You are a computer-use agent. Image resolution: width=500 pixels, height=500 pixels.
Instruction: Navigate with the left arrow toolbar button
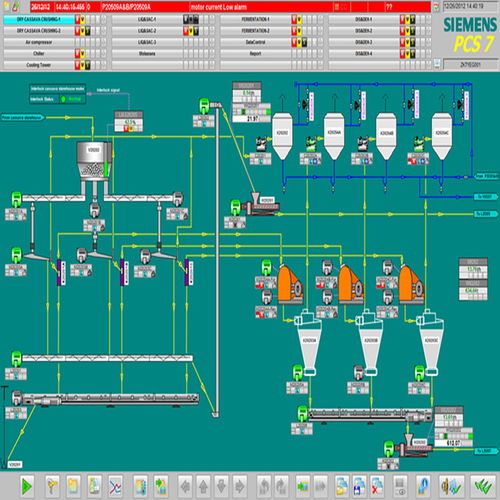point(185,486)
